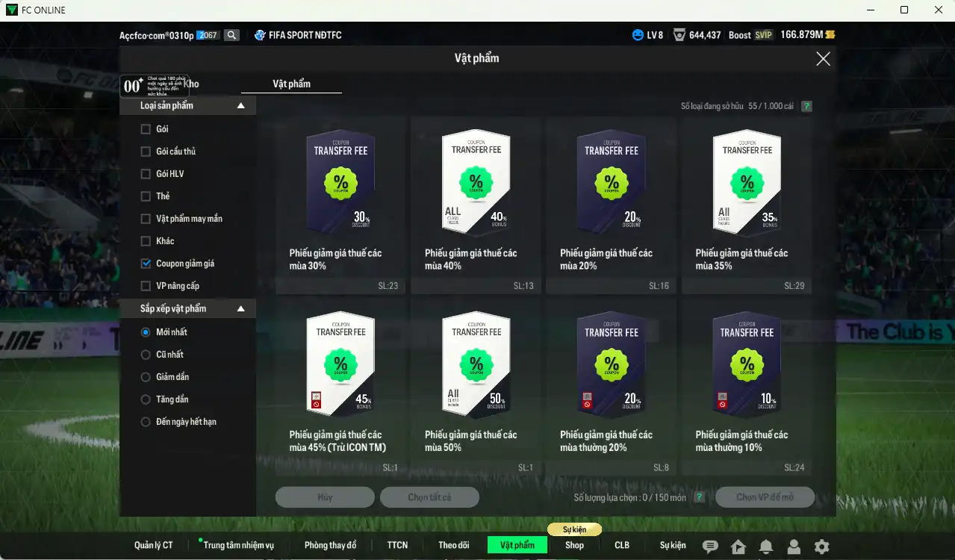Check the Khác checkbox
The height and width of the screenshot is (560, 955).
[x=146, y=241]
